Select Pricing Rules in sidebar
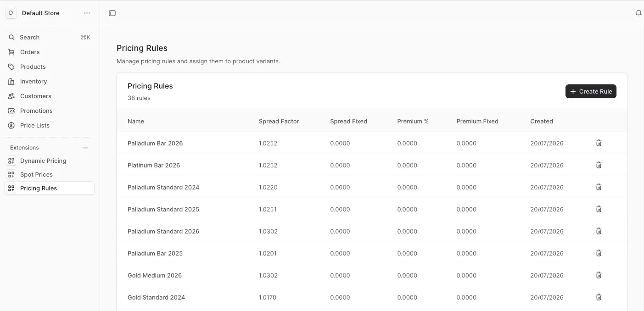 point(50,188)
